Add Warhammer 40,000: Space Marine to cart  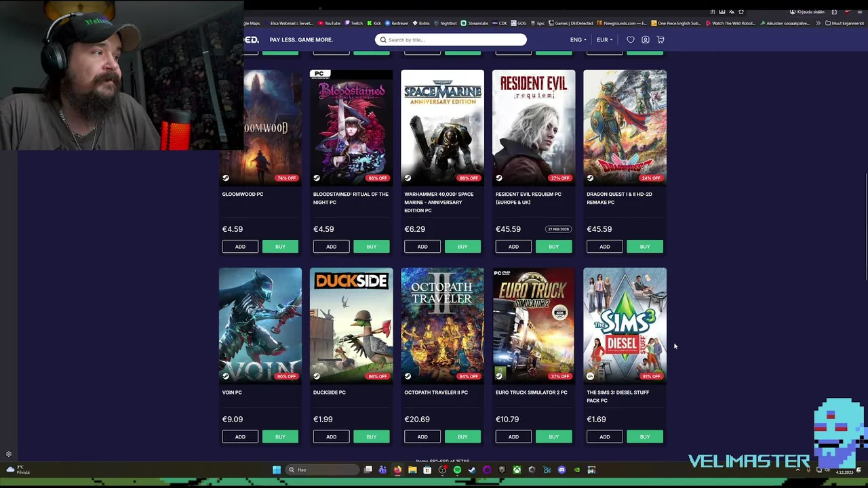[422, 247]
